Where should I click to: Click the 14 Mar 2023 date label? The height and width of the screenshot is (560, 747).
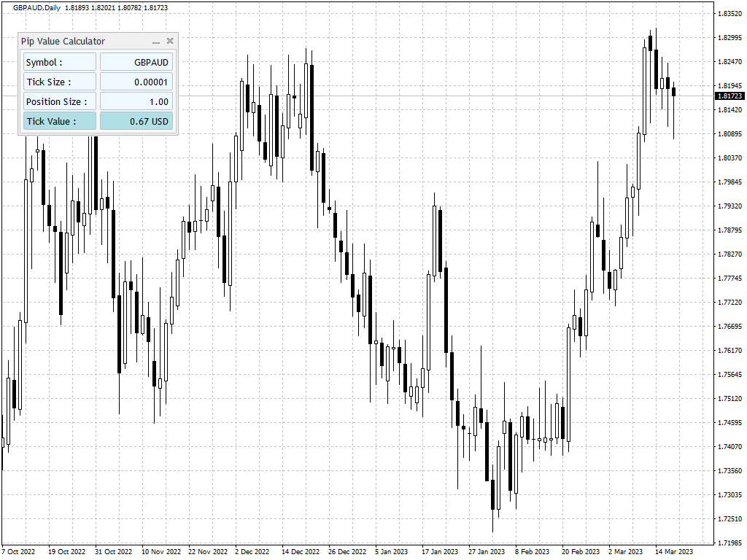point(673,552)
